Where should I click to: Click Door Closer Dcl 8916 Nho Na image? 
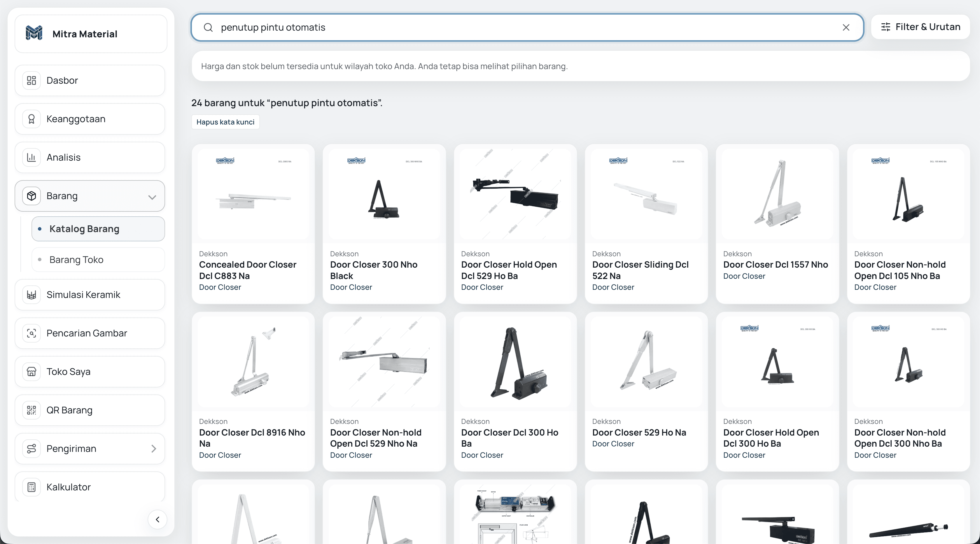click(253, 362)
